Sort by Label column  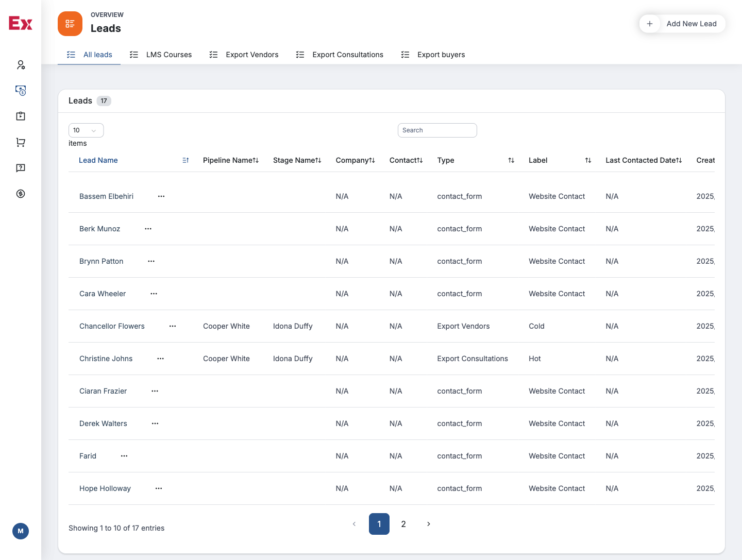click(588, 160)
